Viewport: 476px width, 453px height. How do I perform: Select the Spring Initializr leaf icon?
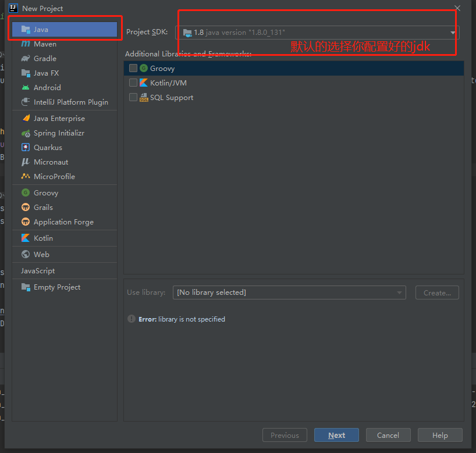point(26,133)
